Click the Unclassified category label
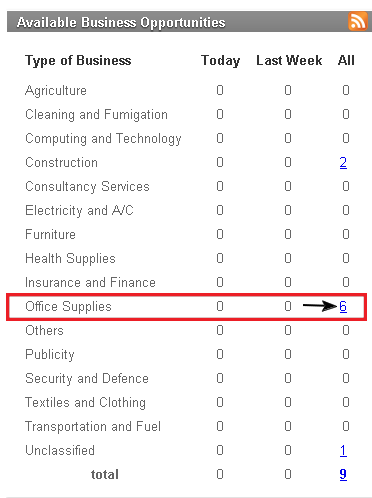Screen dimensions: 372x498 click(x=60, y=451)
